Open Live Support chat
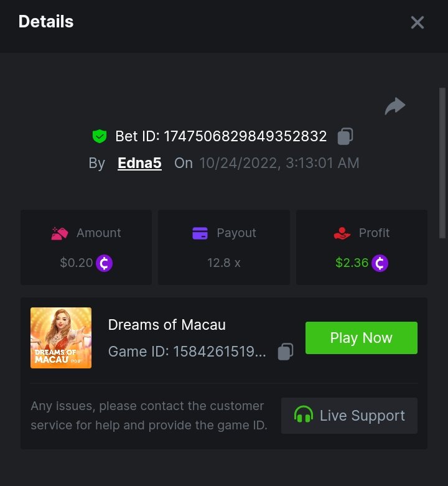448x486 pixels. 349,415
